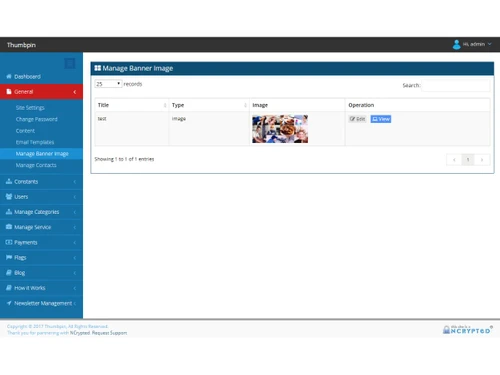Viewport: 500px width, 375px height.
Task: Click 'Showing 1 to 1 of 1 entries'
Action: click(x=124, y=159)
